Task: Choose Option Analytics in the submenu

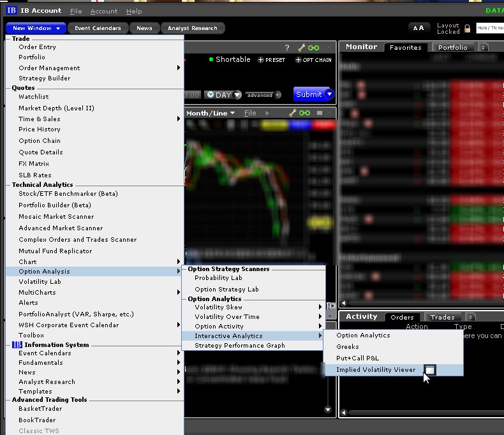Action: [x=394, y=335]
